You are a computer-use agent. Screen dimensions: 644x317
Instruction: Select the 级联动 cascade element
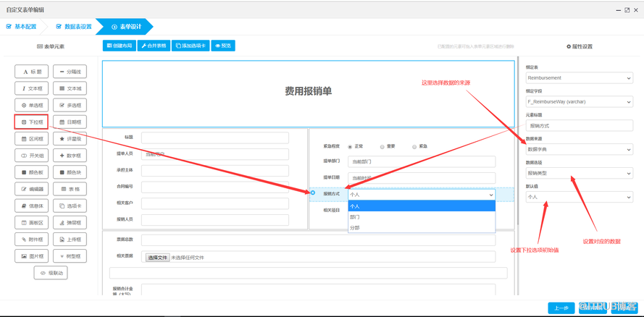click(51, 273)
